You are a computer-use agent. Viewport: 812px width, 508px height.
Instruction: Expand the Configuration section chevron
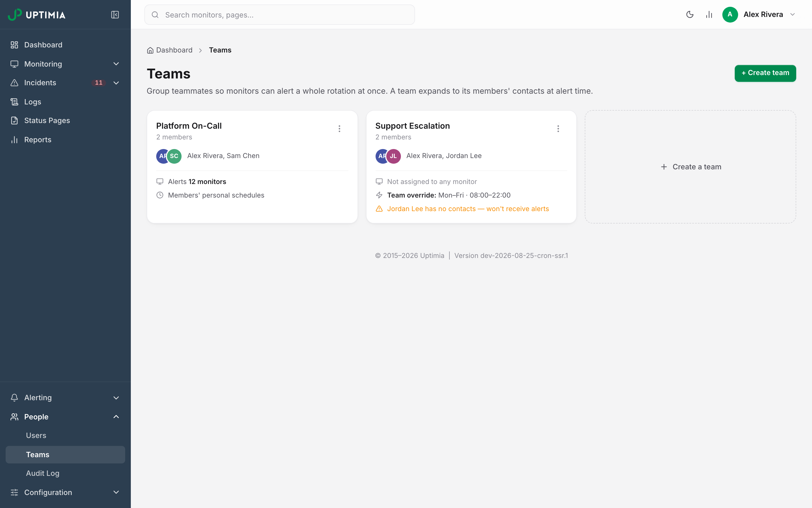(116, 492)
